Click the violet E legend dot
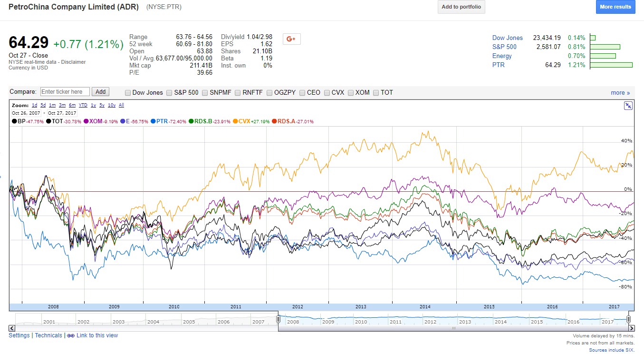 coord(123,121)
